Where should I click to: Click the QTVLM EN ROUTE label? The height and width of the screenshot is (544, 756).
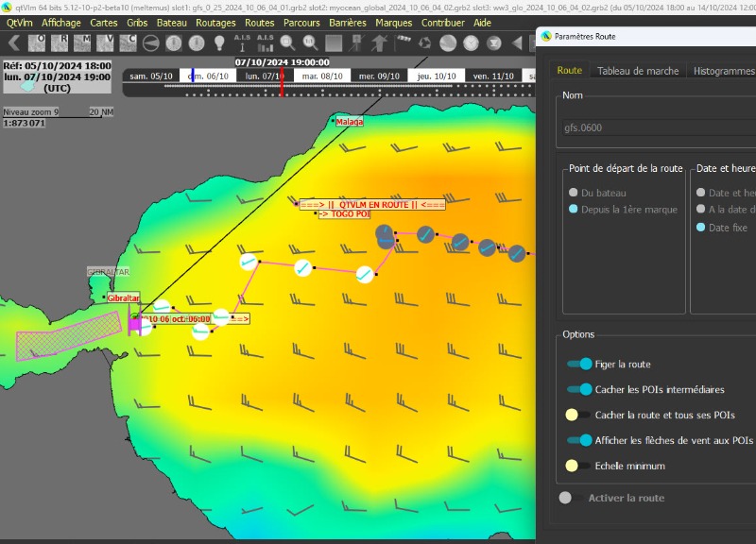coord(372,205)
